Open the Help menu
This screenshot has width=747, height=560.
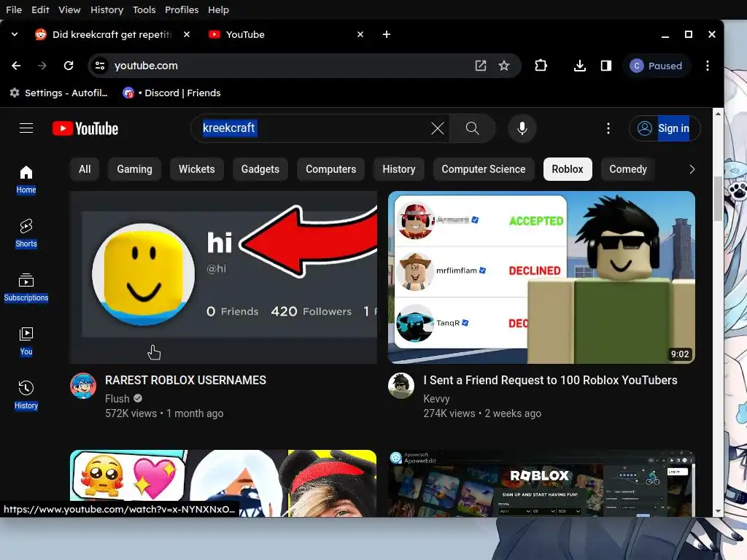[x=218, y=9]
